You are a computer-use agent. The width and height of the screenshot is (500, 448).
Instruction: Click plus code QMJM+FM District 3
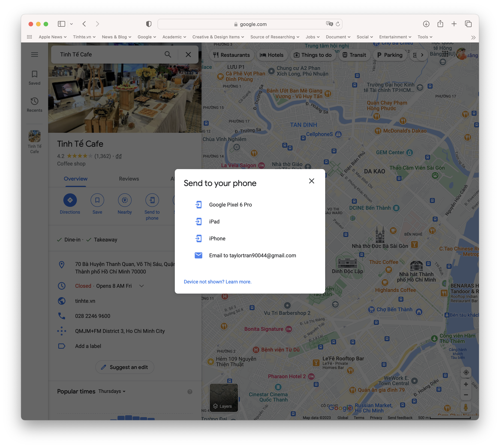(120, 331)
